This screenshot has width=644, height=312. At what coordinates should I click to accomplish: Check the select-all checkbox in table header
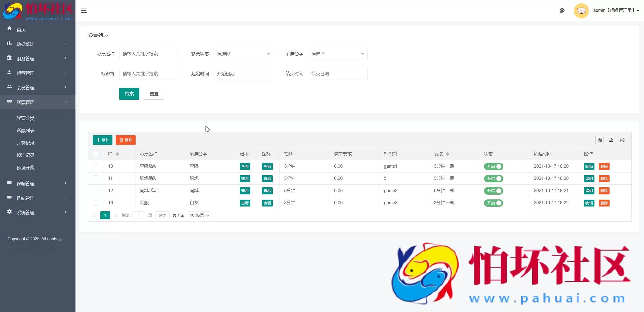coord(96,154)
